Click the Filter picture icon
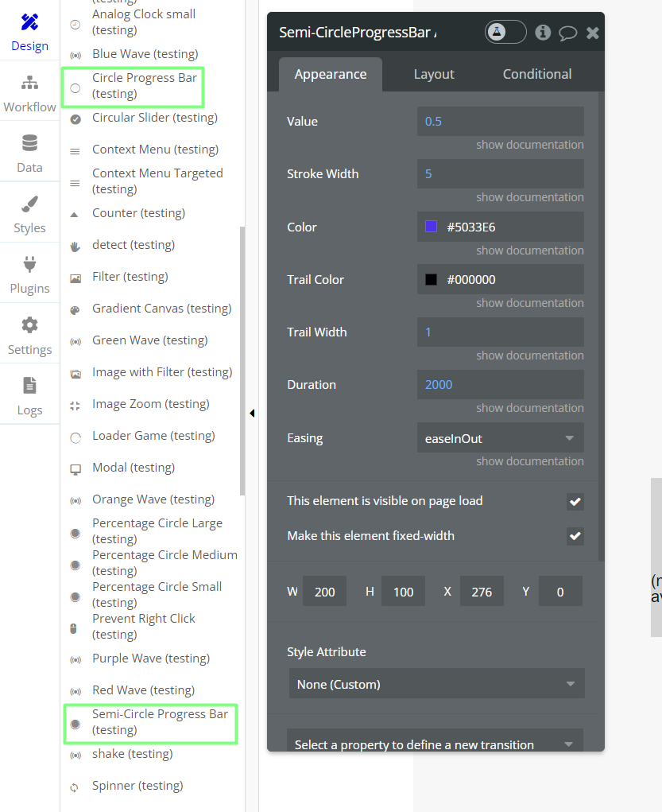This screenshot has width=662, height=812. (75, 278)
